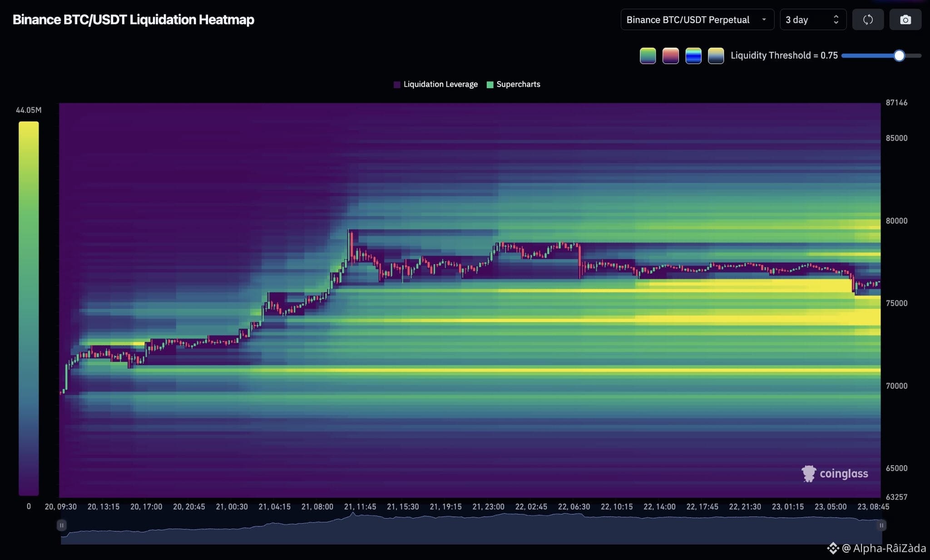
Task: Click the 22, 21:30 time axis label
Action: coord(745,506)
